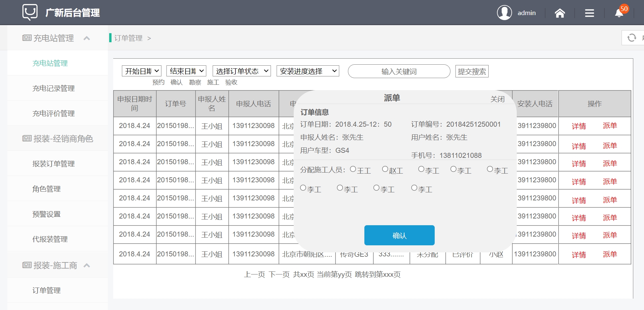Click 申报人电话 column header
Screen dimensions: 644x310
click(x=254, y=104)
